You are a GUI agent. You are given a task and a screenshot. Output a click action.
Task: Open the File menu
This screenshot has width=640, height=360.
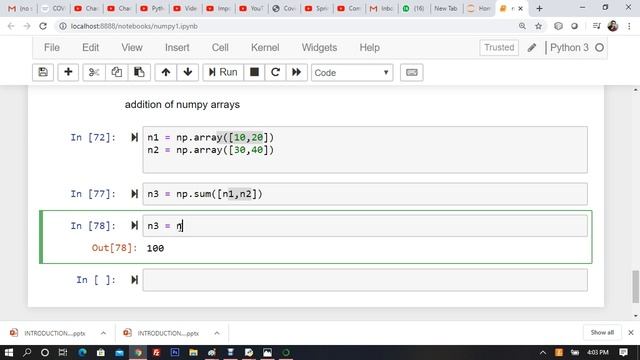52,48
